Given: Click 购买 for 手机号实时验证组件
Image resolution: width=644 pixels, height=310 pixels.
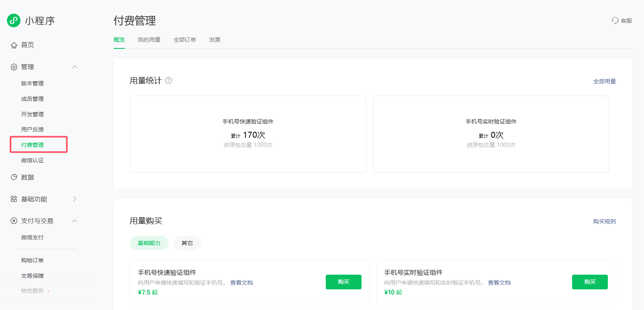Looking at the screenshot, I should click(x=590, y=282).
